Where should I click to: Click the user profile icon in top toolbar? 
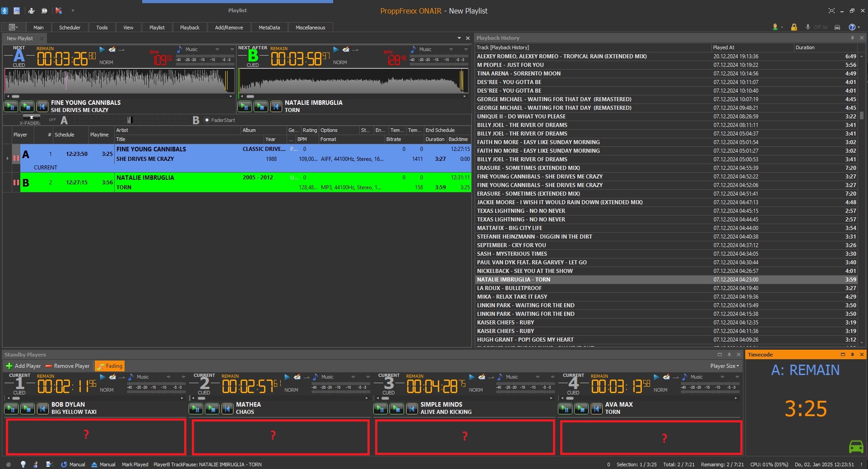pos(775,28)
